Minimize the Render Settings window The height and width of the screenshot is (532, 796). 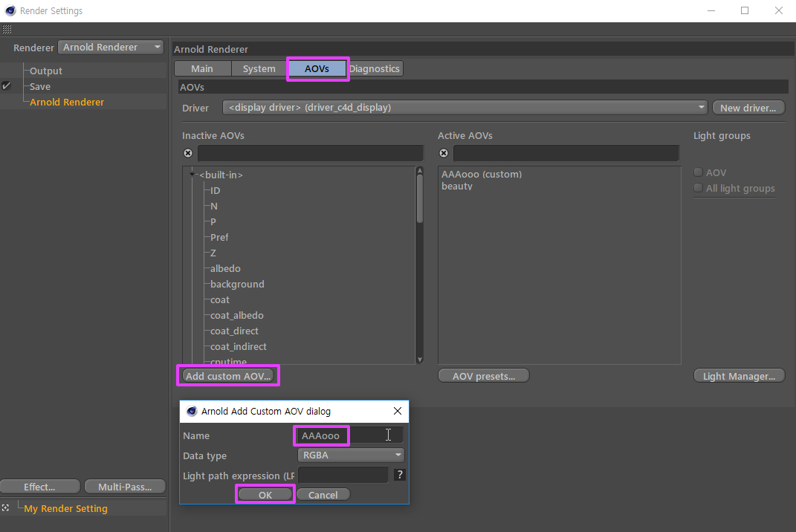click(711, 10)
